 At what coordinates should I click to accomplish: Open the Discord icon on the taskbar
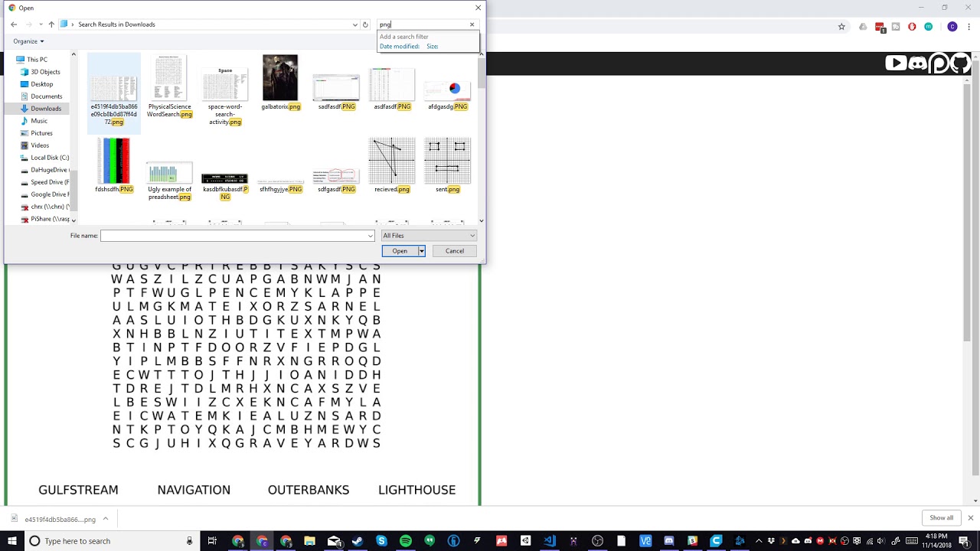pyautogui.click(x=668, y=541)
